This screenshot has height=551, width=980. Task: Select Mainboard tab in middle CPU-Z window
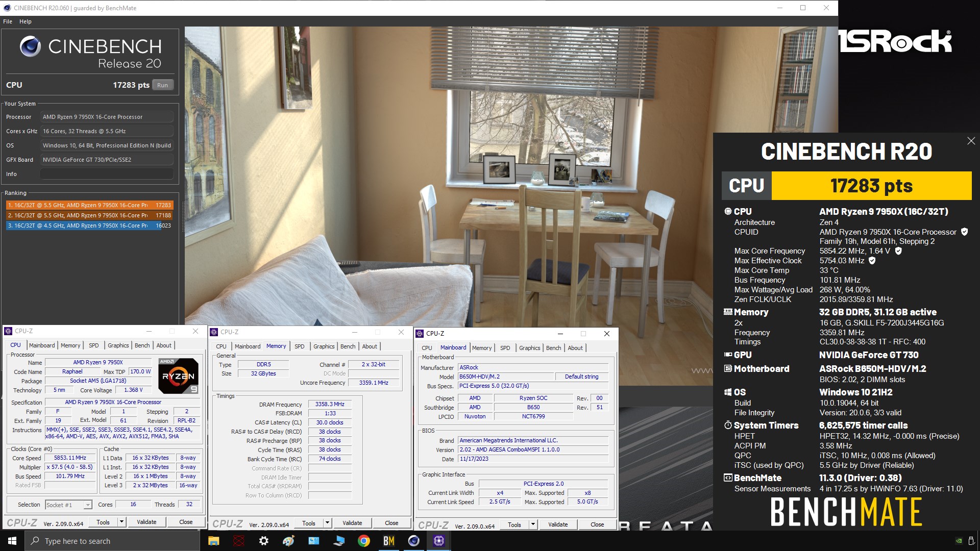click(248, 346)
